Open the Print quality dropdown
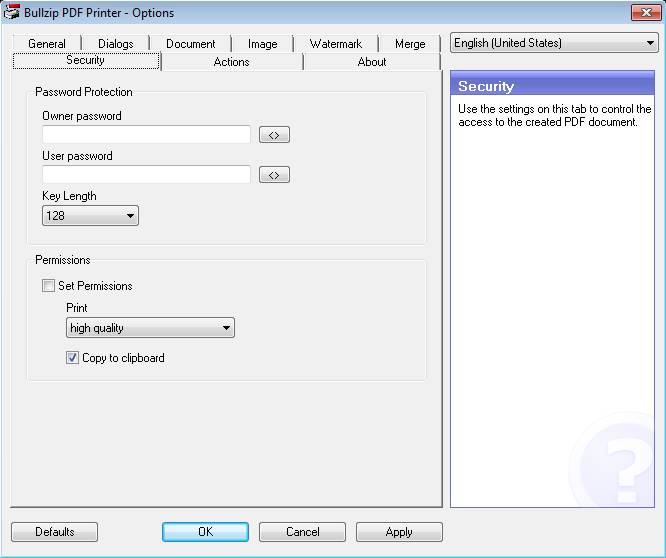Screen dimensions: 666x558 150,328
